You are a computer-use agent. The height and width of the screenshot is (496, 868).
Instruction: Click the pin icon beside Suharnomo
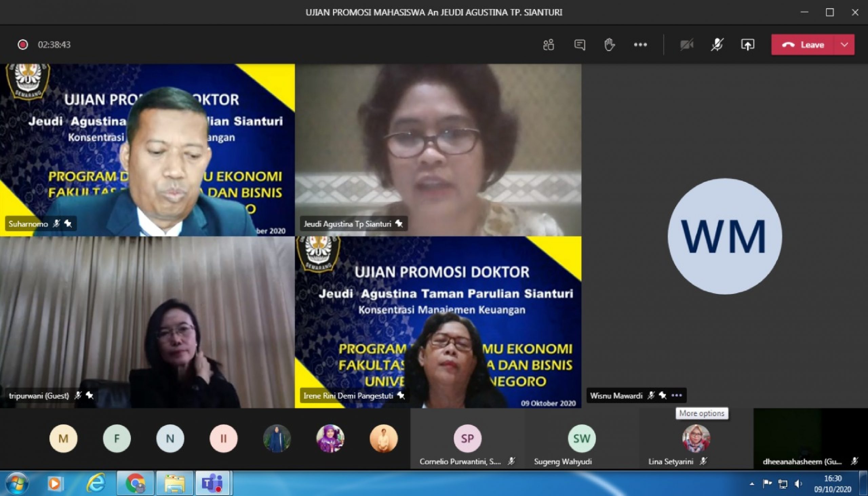[68, 223]
